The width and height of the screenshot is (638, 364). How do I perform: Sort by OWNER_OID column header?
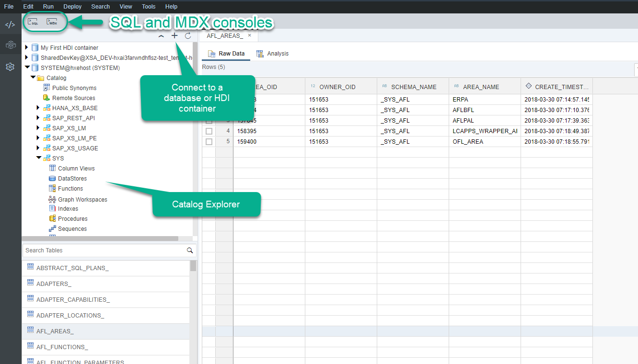pyautogui.click(x=341, y=87)
